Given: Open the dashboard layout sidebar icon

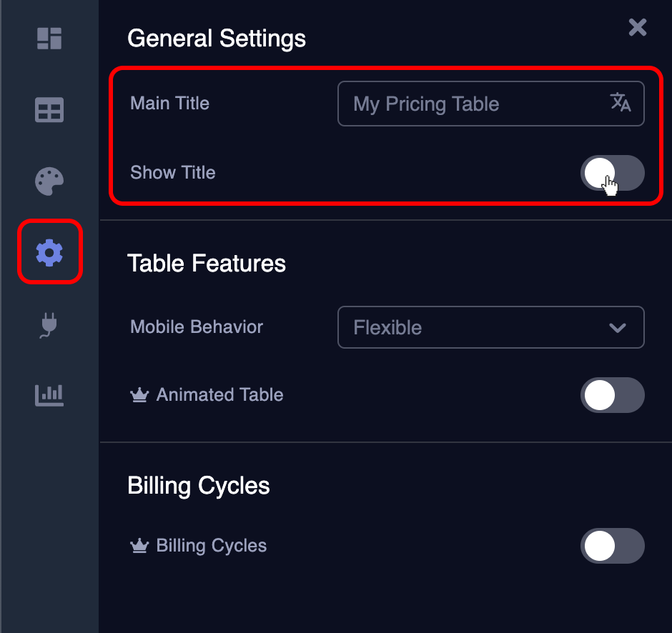Looking at the screenshot, I should tap(49, 39).
